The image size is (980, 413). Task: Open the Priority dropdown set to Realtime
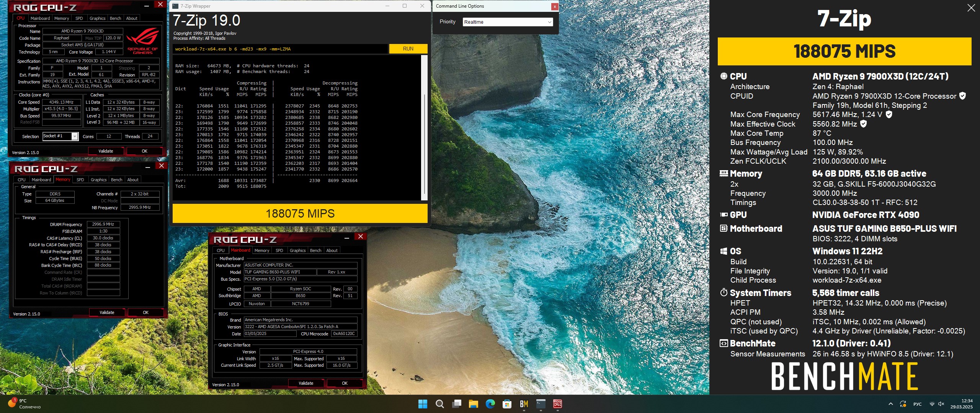click(x=508, y=22)
